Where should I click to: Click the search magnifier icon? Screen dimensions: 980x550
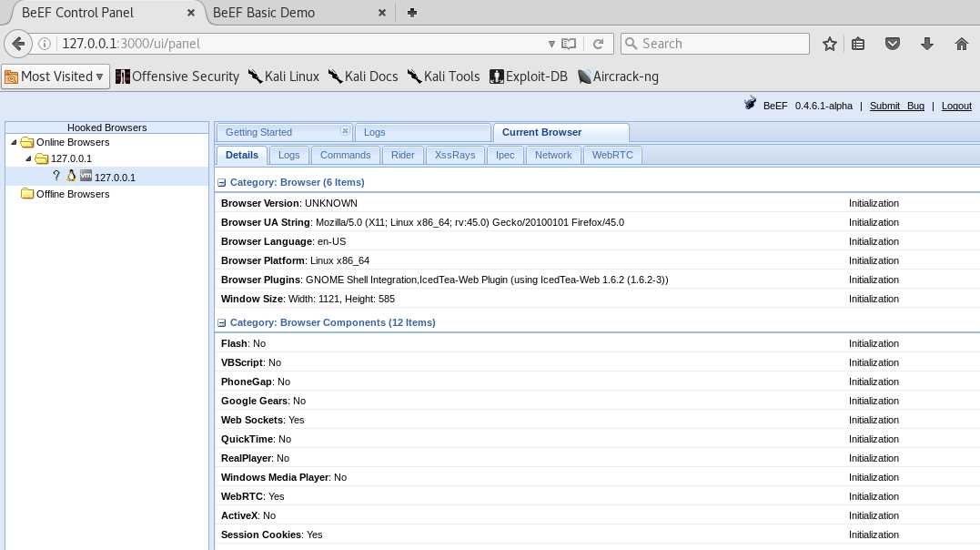[631, 44]
